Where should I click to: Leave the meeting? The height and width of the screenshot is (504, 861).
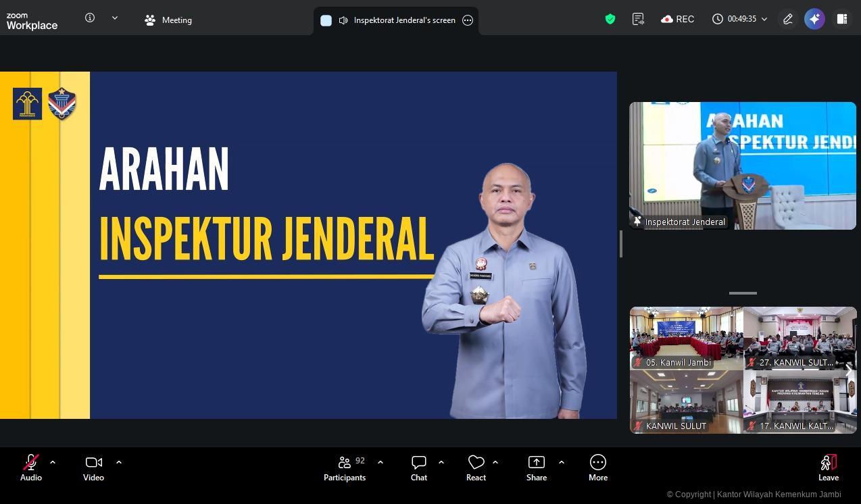pyautogui.click(x=828, y=468)
